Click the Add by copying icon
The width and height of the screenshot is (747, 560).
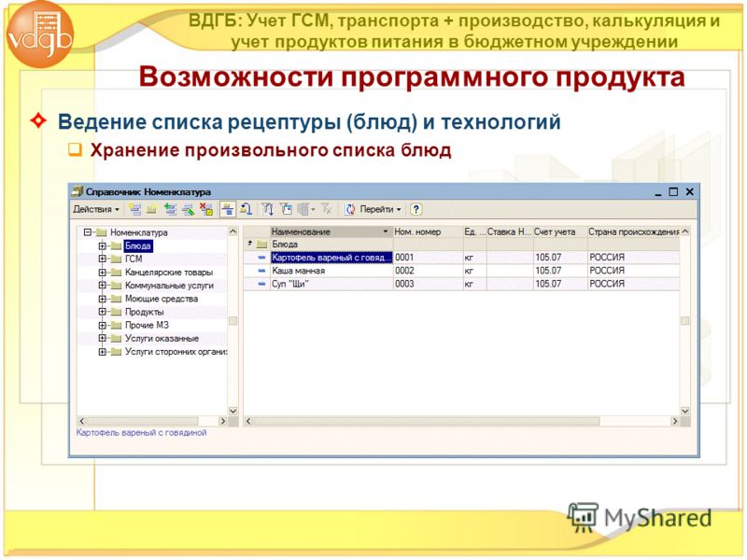pyautogui.click(x=170, y=209)
